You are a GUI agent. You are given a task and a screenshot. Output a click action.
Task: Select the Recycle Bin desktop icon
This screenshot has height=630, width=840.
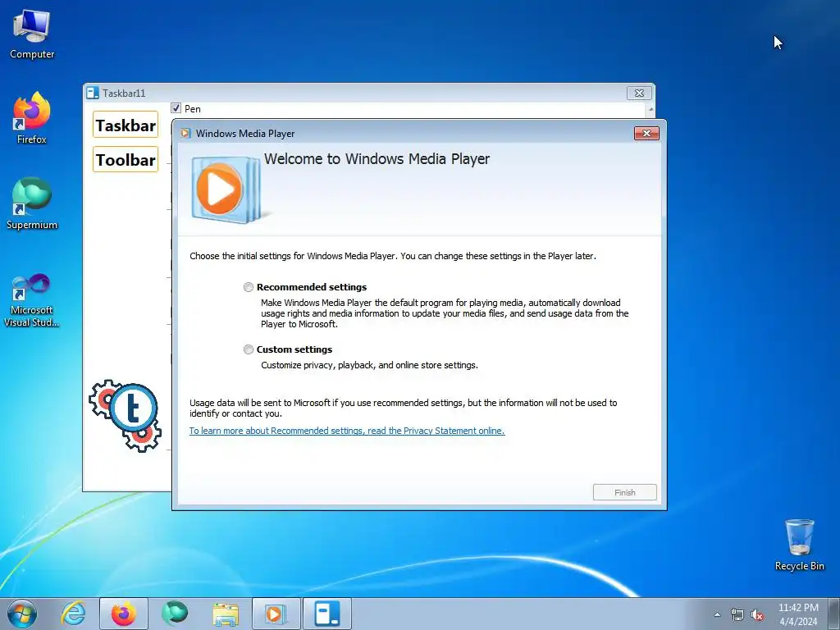pyautogui.click(x=799, y=545)
